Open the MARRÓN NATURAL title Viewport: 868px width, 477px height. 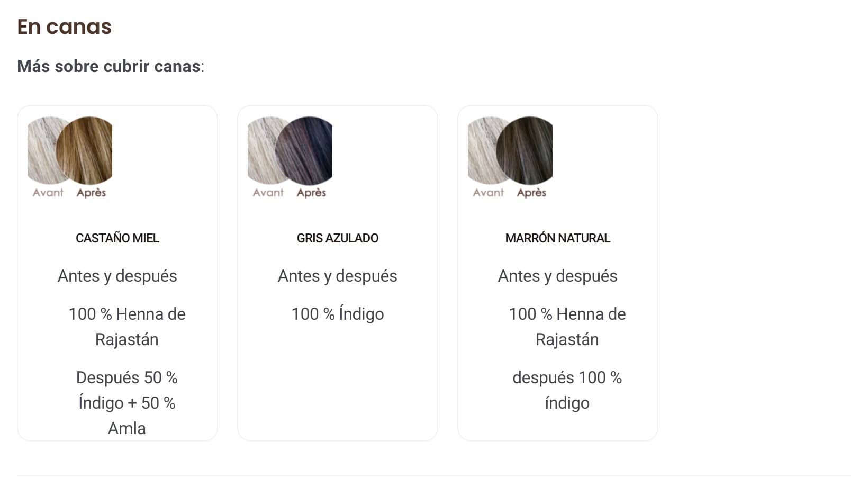[558, 238]
